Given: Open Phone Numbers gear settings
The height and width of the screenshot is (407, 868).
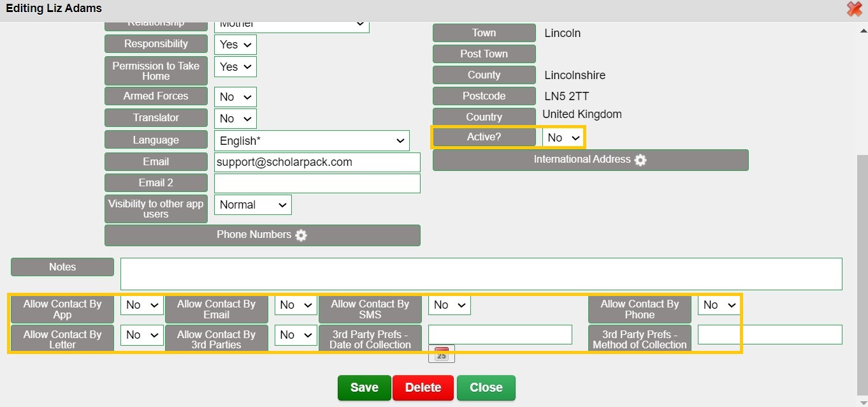Looking at the screenshot, I should tap(301, 235).
